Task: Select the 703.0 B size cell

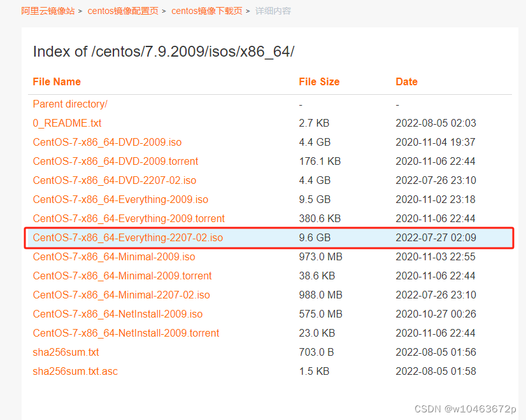Action: (316, 353)
